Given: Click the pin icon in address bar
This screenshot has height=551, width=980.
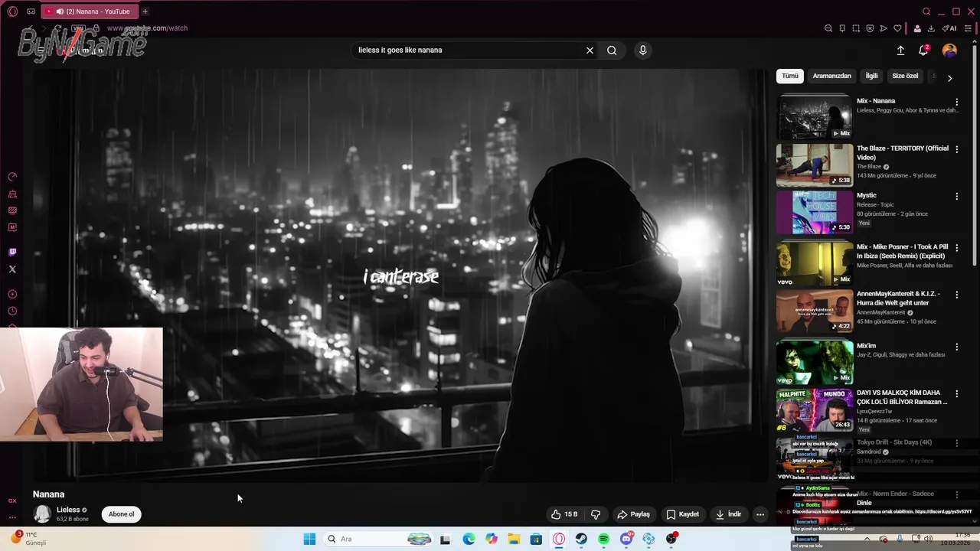Looking at the screenshot, I should pyautogui.click(x=842, y=28).
